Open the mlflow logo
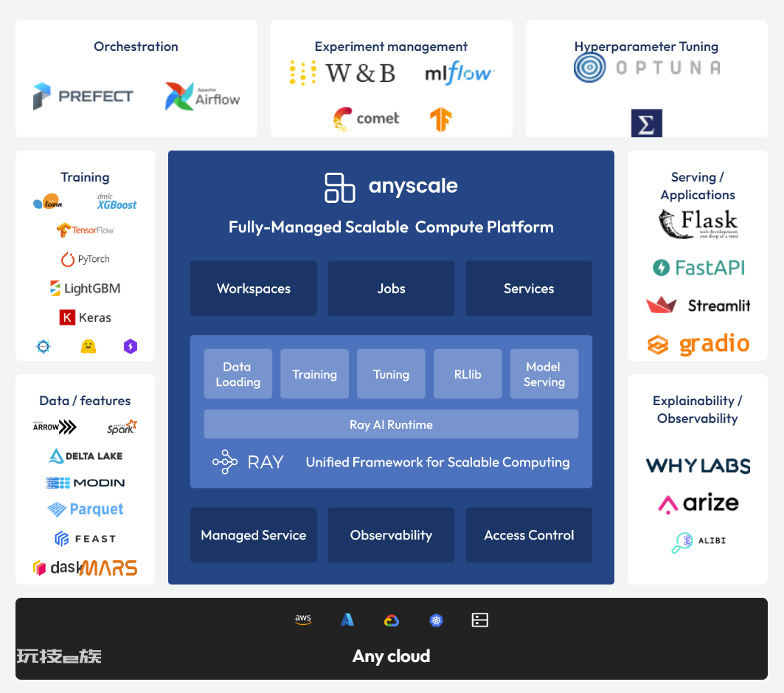784x693 pixels. click(x=459, y=73)
